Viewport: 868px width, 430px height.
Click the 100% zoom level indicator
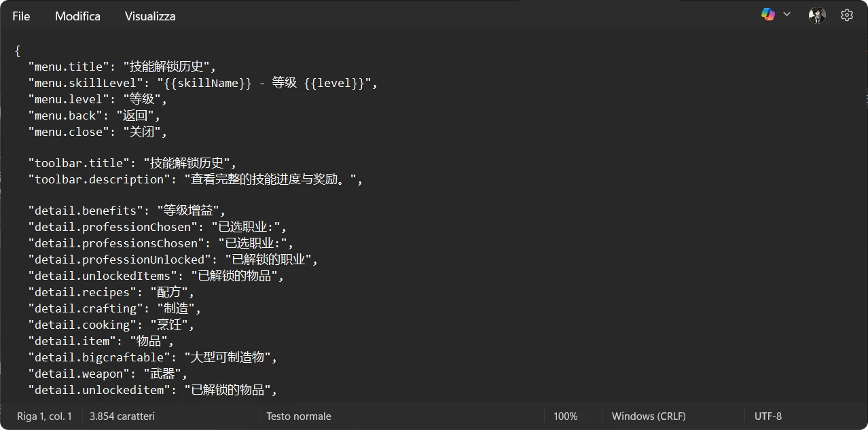565,416
